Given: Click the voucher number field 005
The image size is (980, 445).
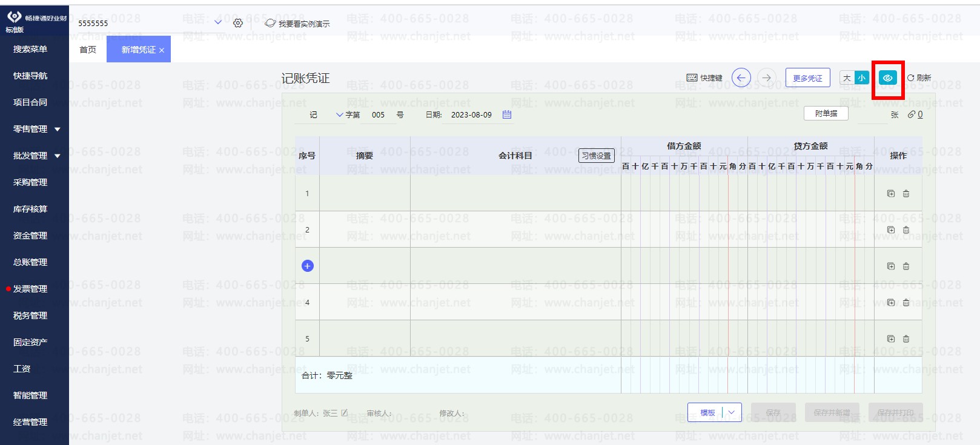Looking at the screenshot, I should pyautogui.click(x=378, y=114).
